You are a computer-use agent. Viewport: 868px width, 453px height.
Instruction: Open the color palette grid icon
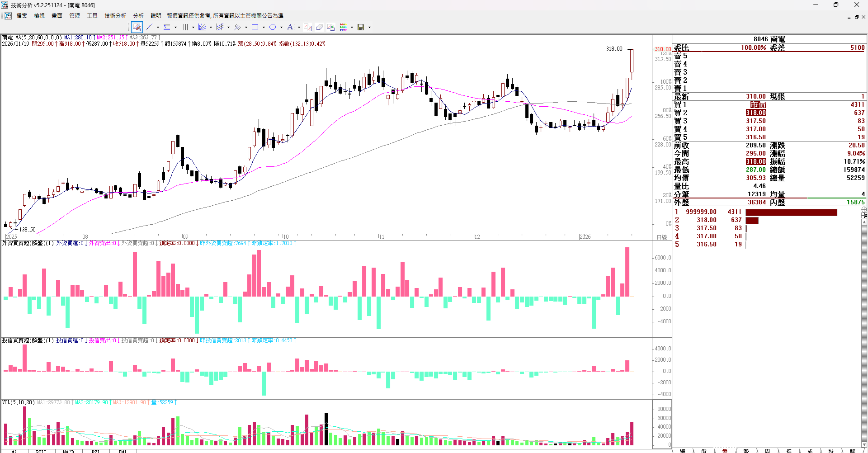[x=343, y=27]
